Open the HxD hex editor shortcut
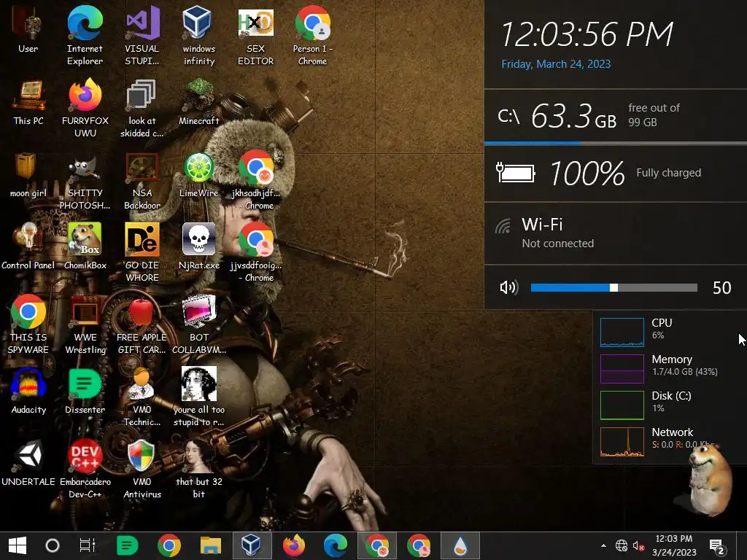747x560 pixels. pyautogui.click(x=256, y=36)
